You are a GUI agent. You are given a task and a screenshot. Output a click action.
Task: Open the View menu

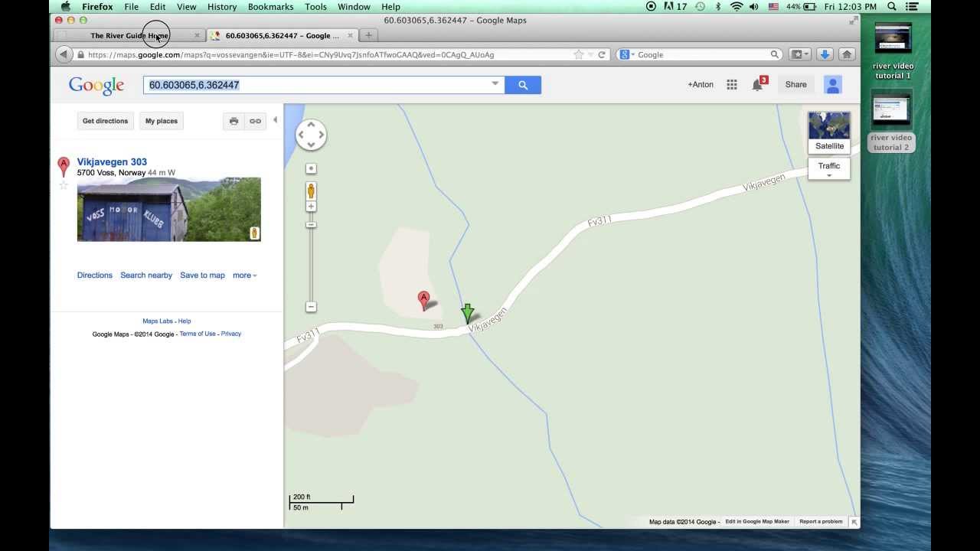tap(187, 7)
